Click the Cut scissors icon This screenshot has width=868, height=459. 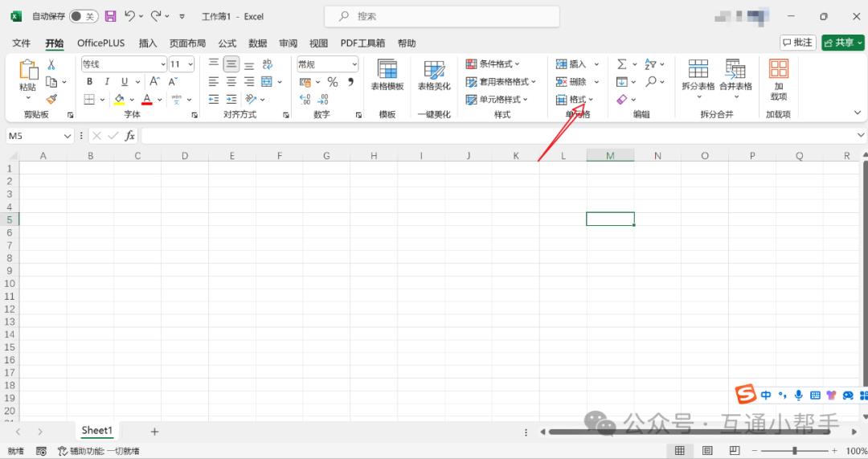51,65
